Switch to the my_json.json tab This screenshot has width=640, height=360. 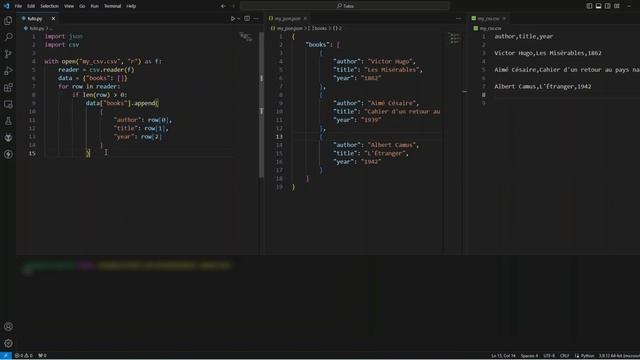click(x=287, y=18)
